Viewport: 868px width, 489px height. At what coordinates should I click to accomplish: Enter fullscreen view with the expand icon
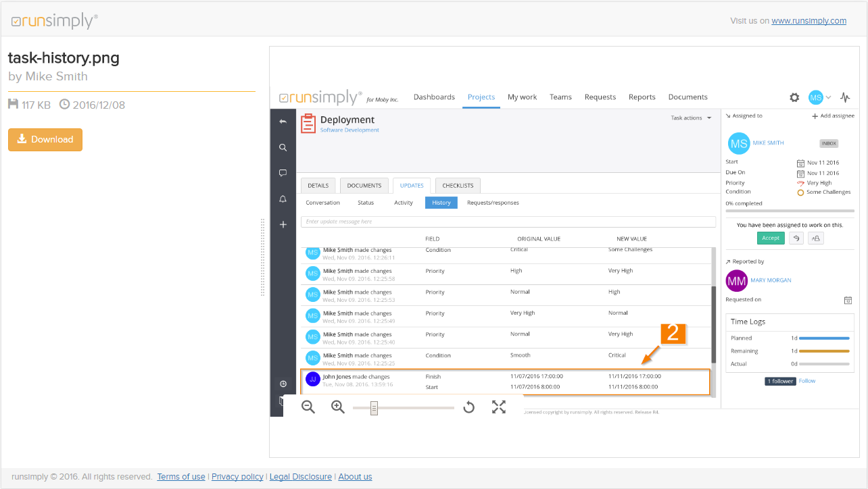(499, 407)
